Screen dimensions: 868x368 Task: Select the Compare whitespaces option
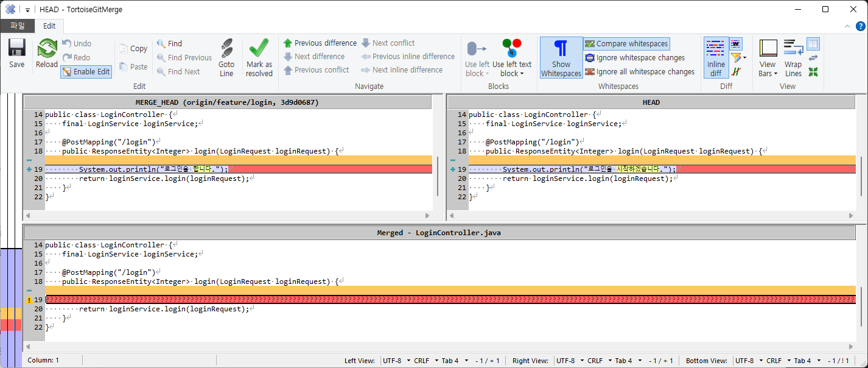pyautogui.click(x=627, y=44)
